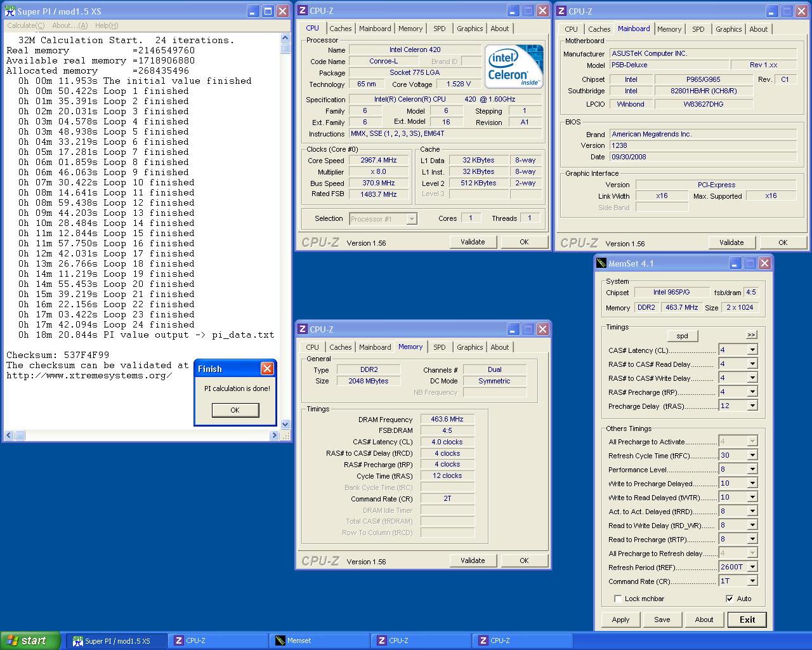Close the Finish dialog with X
The image size is (812, 650).
pos(268,369)
